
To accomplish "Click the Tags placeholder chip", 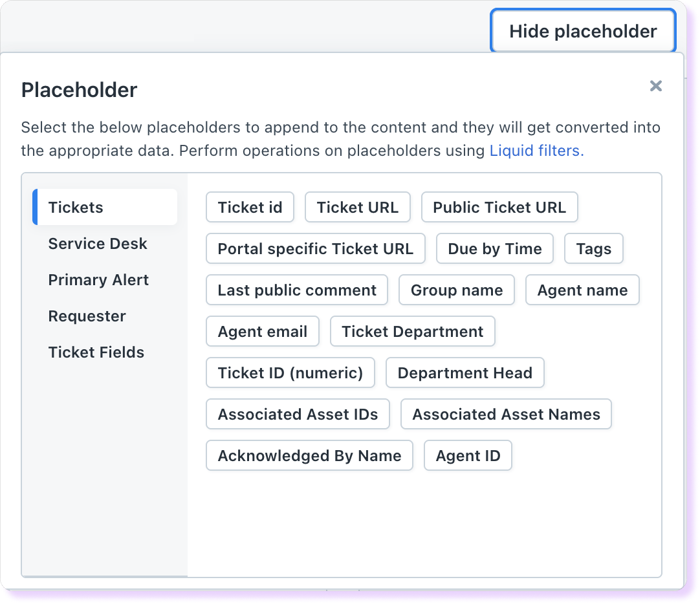I will tap(593, 249).
